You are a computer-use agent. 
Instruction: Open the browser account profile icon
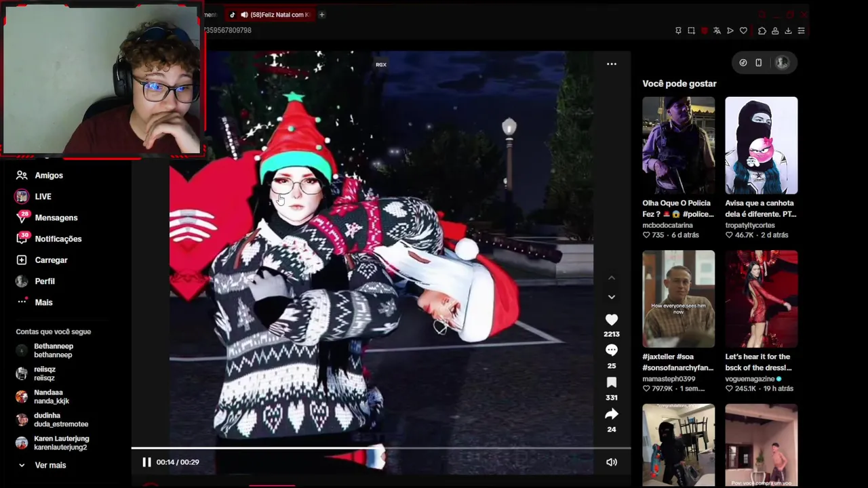775,30
